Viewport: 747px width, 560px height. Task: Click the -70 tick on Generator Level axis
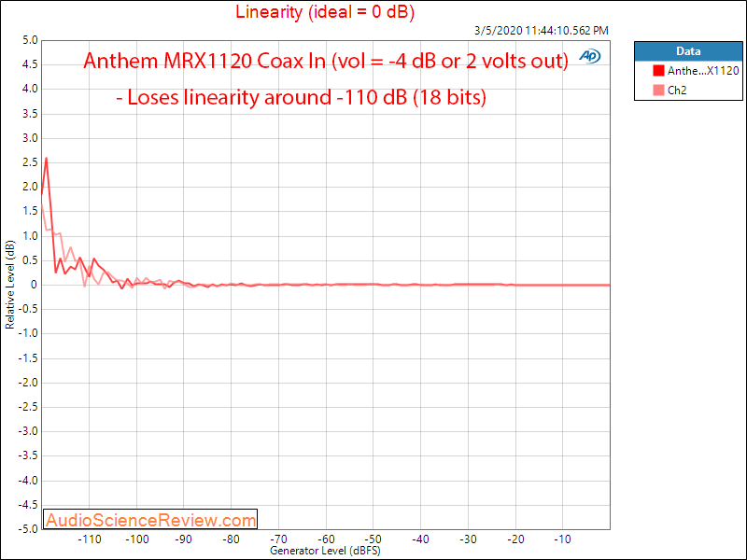click(278, 539)
